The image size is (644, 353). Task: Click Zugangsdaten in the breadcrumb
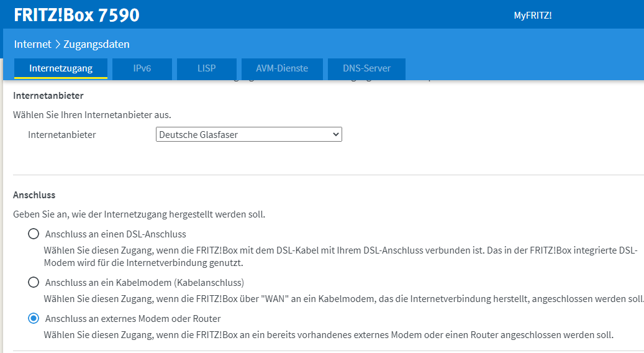click(x=96, y=44)
